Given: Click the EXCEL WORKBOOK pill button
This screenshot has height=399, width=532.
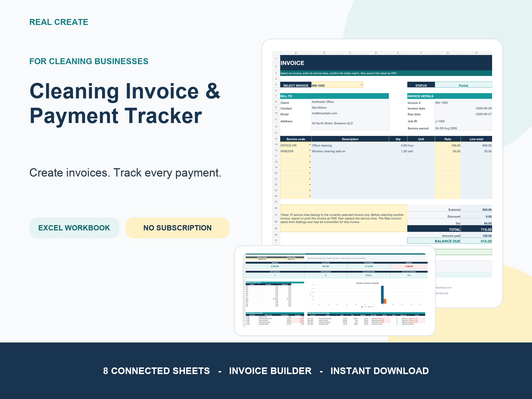Looking at the screenshot, I should [74, 228].
